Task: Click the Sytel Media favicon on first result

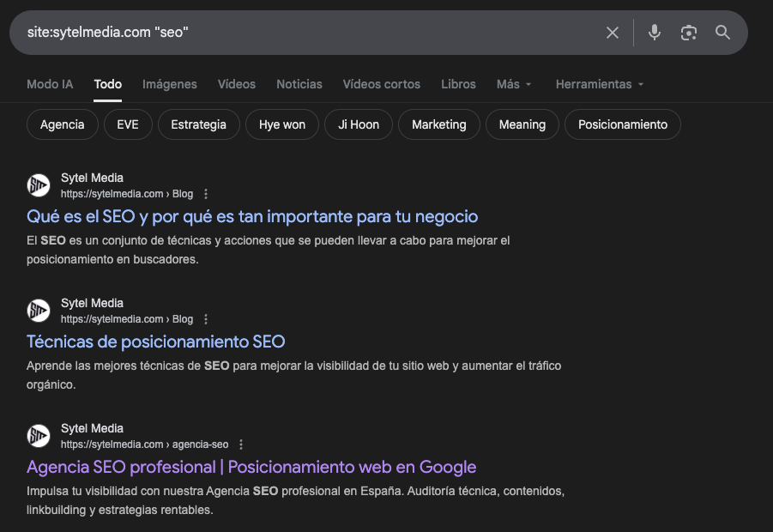Action: click(38, 184)
